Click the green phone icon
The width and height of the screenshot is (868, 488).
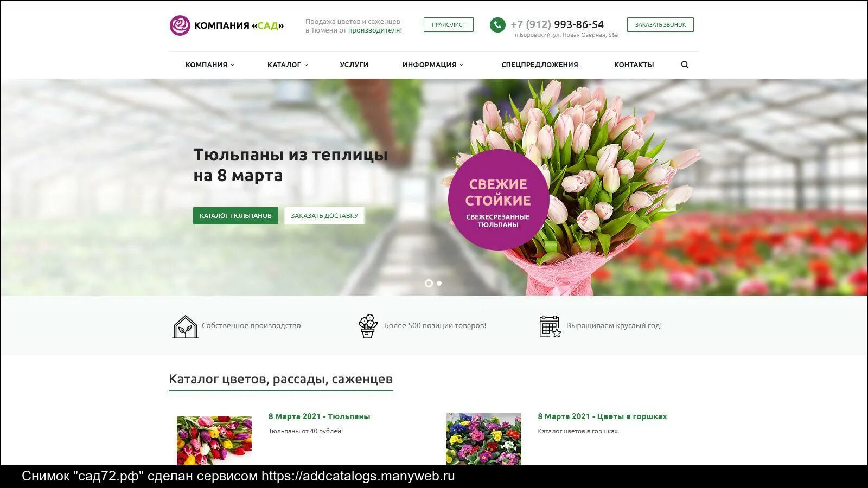497,25
